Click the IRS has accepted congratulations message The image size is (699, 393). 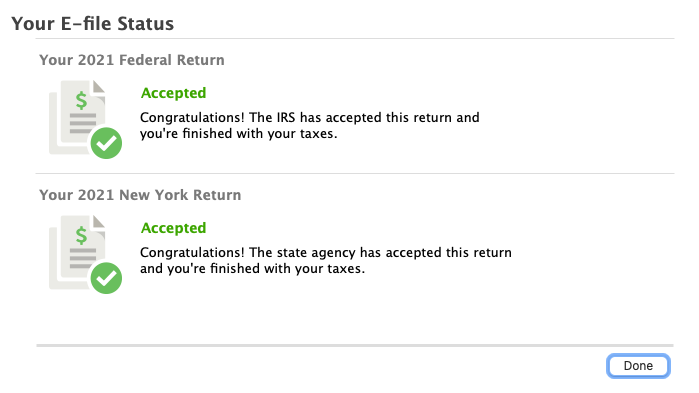310,126
